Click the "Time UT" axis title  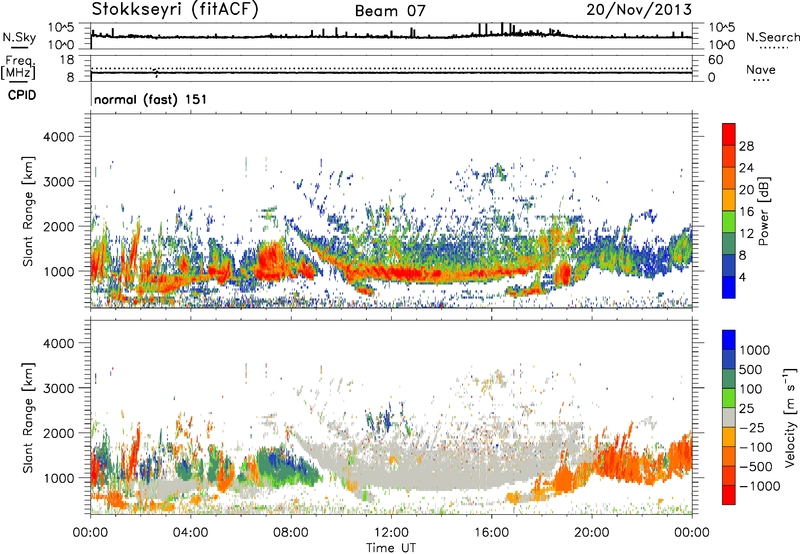click(391, 548)
